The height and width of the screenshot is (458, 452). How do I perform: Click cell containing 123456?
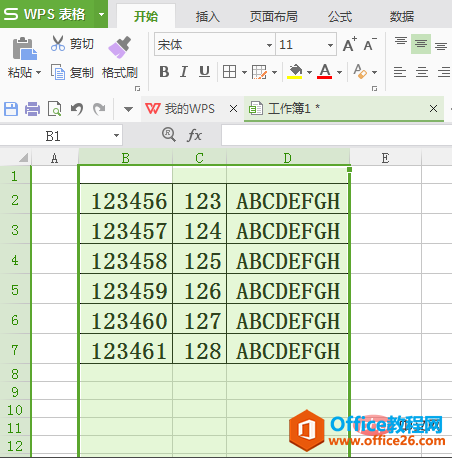pos(126,199)
